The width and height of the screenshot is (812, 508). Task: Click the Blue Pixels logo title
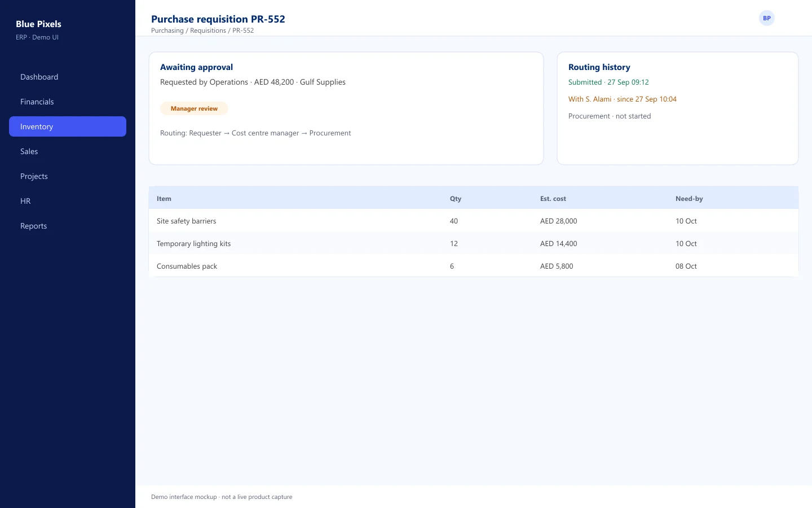coord(38,24)
